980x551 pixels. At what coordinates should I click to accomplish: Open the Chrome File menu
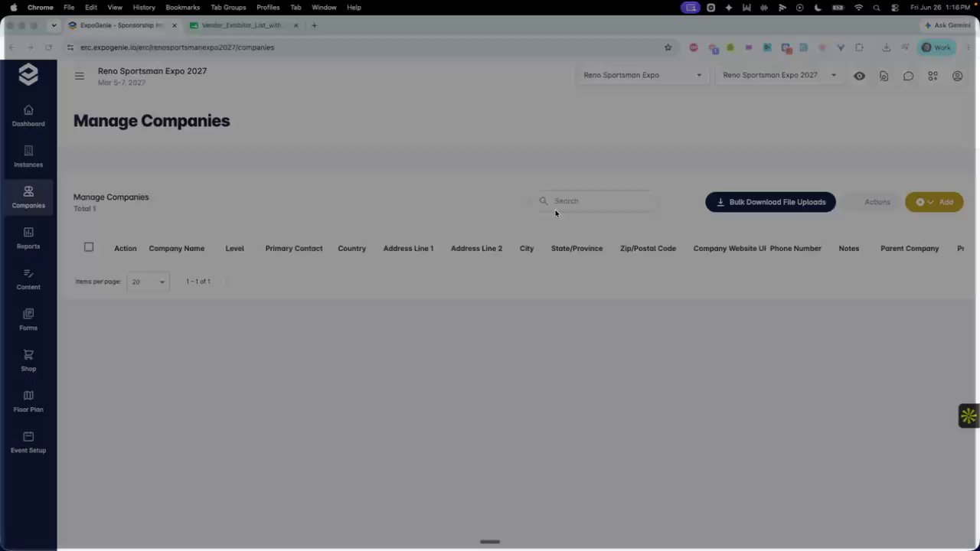pos(69,8)
